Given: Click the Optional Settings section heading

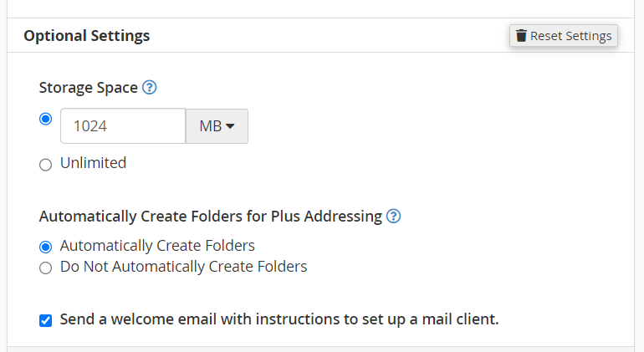Looking at the screenshot, I should pyautogui.click(x=87, y=36).
